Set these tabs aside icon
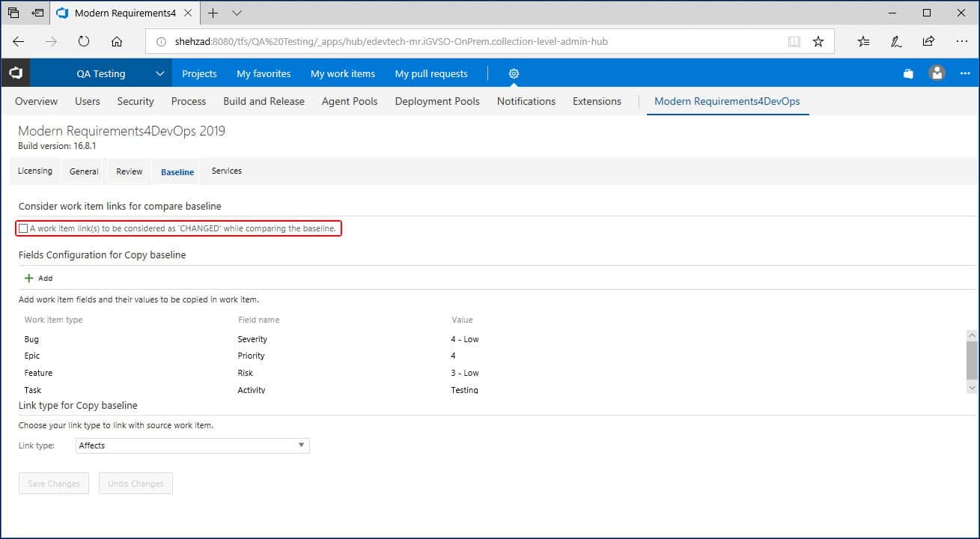980x539 pixels. 37,13
